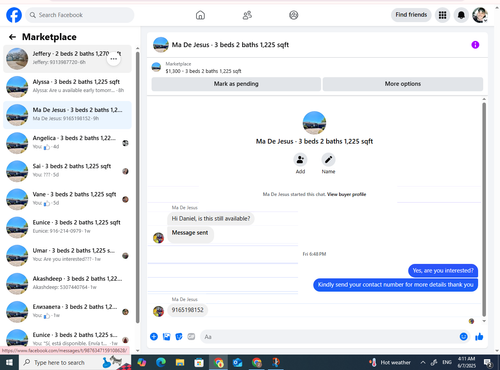Screen dimensions: 500x370
Task: Focus the Search Facebook field
Action: coord(80,15)
